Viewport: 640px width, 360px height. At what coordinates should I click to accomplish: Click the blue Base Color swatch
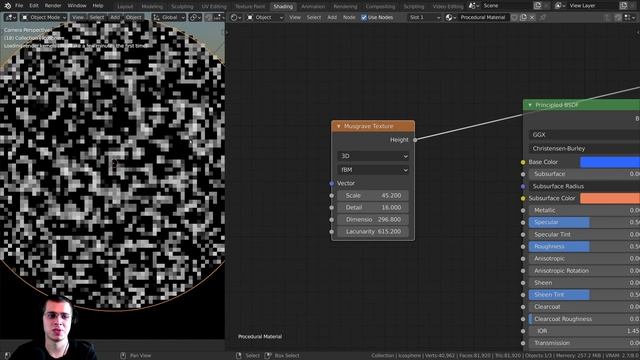(x=610, y=162)
